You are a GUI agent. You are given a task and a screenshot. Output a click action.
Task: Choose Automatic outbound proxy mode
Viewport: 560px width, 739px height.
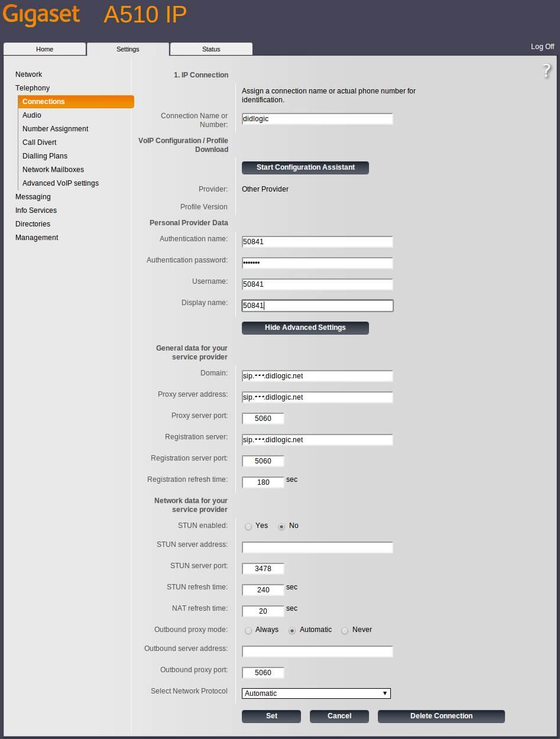292,631
